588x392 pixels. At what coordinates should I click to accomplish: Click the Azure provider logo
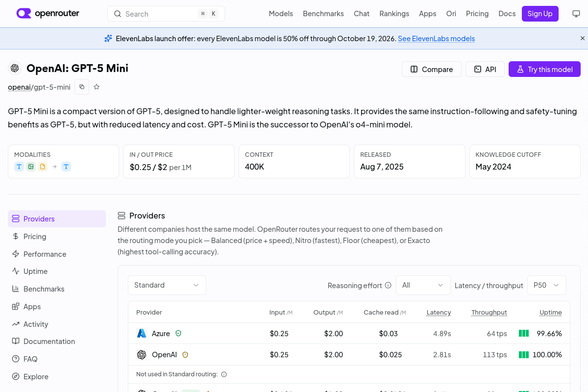click(x=142, y=333)
